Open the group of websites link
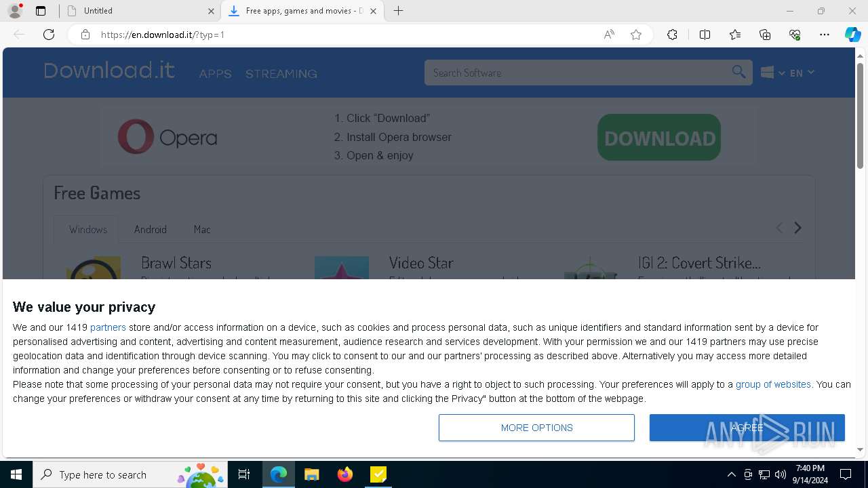The width and height of the screenshot is (868, 488). coord(773,384)
